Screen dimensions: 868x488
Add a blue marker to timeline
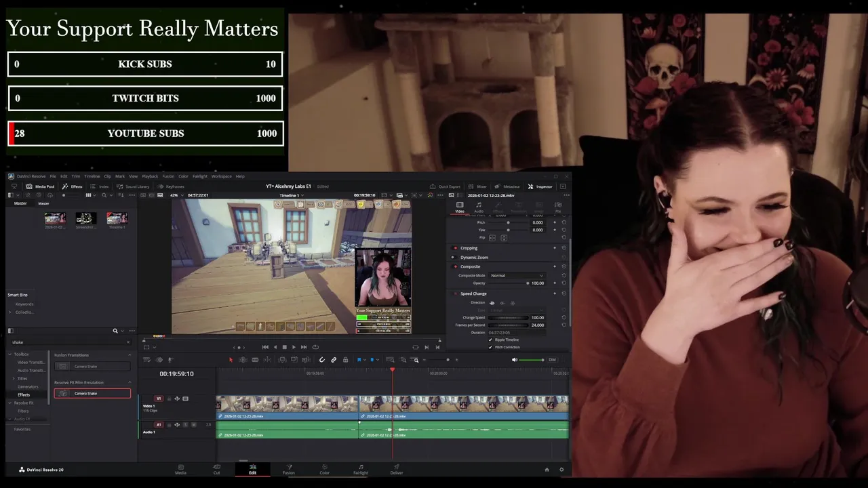coord(372,360)
